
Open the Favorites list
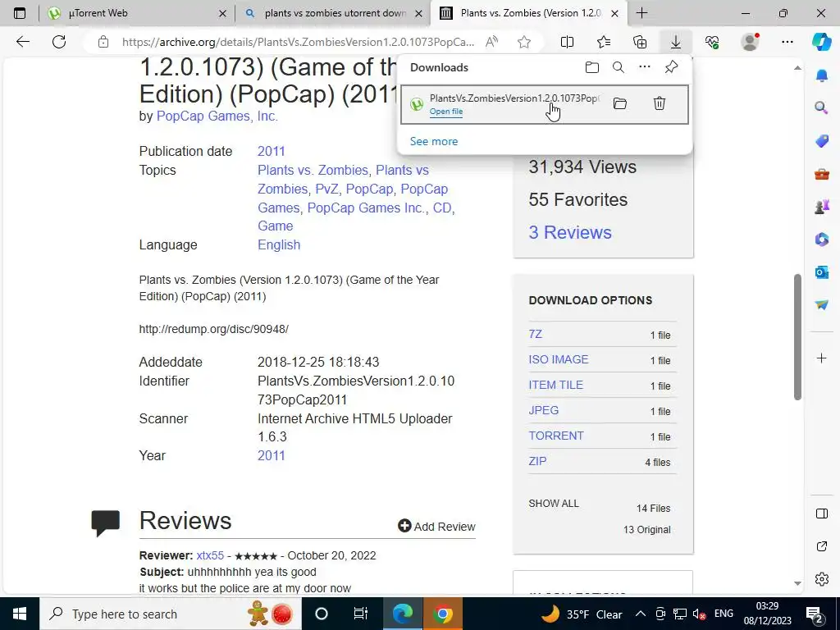(x=604, y=42)
